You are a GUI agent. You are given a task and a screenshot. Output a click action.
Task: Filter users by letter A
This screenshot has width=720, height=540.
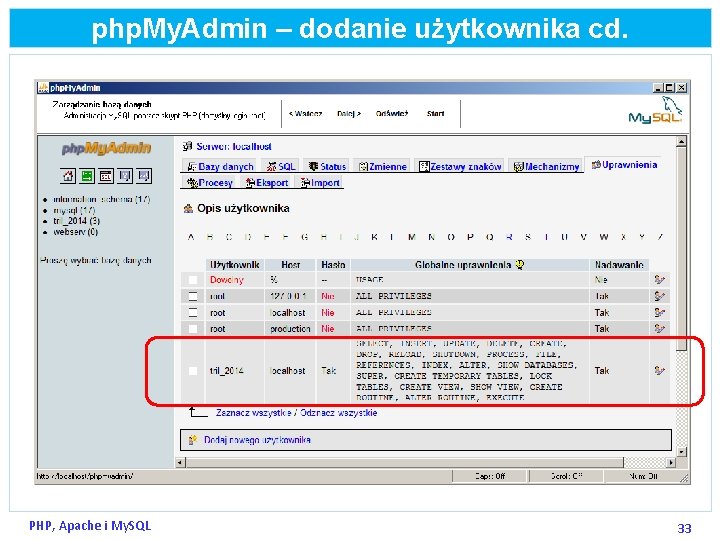(191, 237)
